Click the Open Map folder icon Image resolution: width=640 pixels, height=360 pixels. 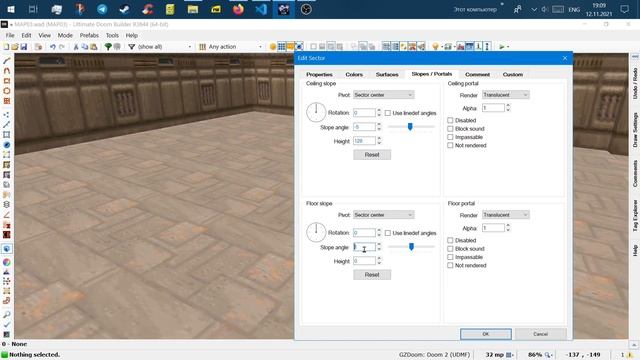pos(15,47)
